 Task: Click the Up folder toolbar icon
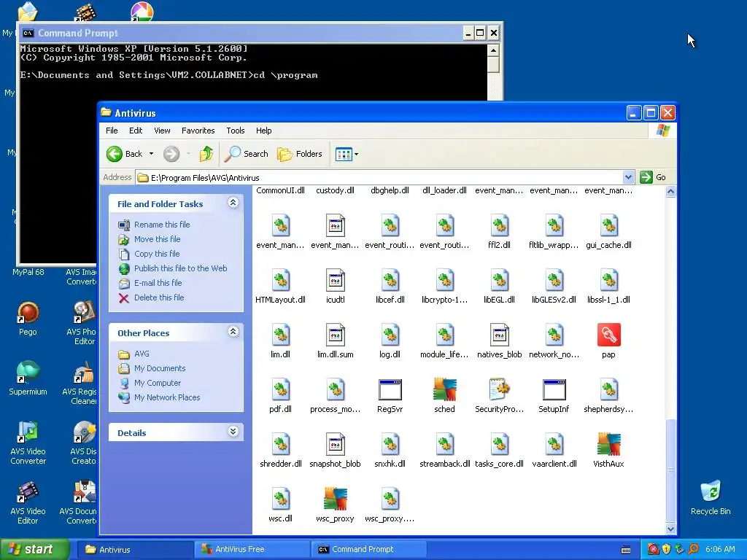206,154
